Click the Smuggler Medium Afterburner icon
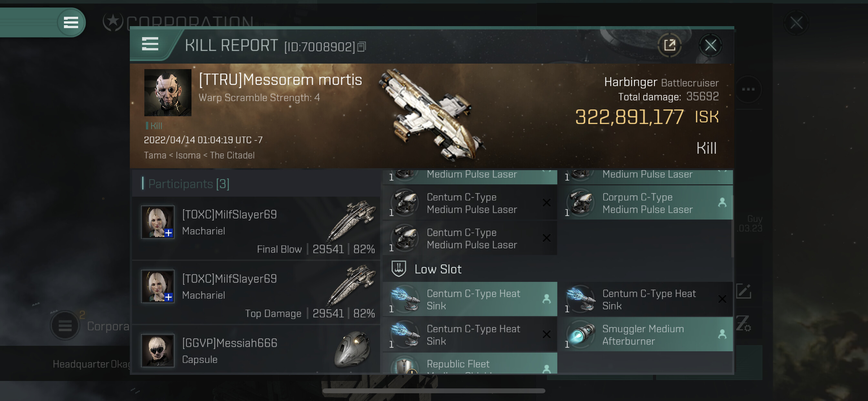 click(x=581, y=334)
